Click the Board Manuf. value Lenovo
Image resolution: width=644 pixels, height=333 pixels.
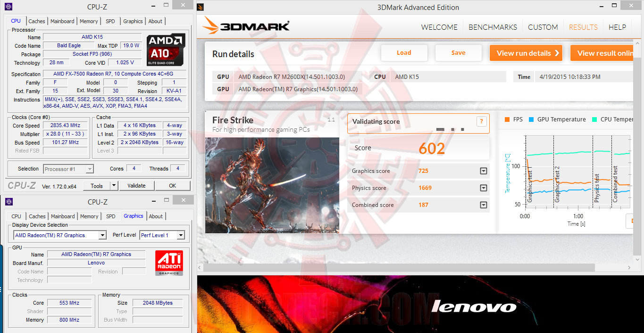[96, 263]
